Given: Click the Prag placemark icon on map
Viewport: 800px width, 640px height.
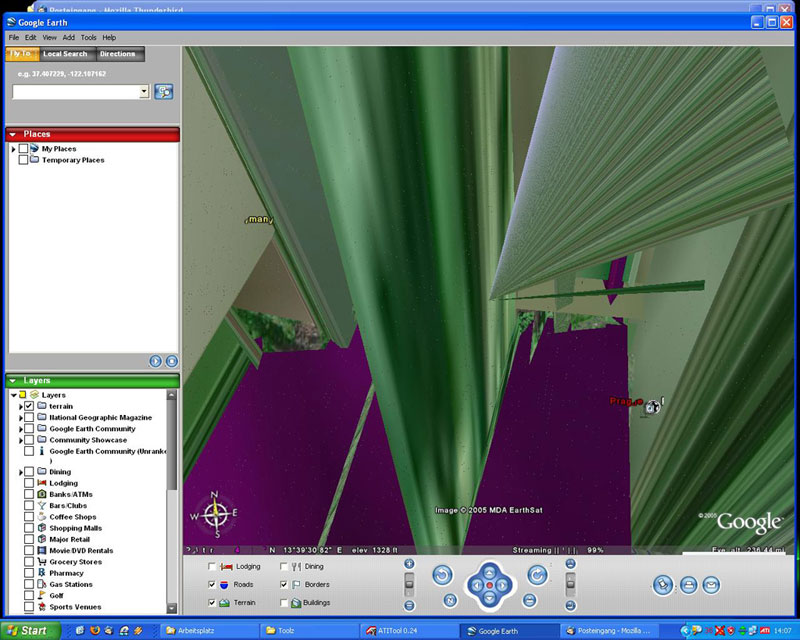Looking at the screenshot, I should click(652, 407).
